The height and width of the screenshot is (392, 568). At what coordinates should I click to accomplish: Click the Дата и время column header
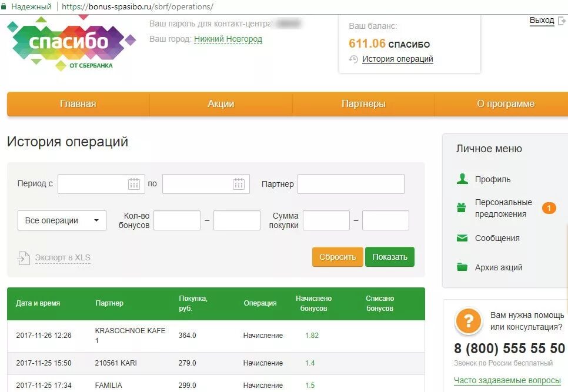coord(38,303)
